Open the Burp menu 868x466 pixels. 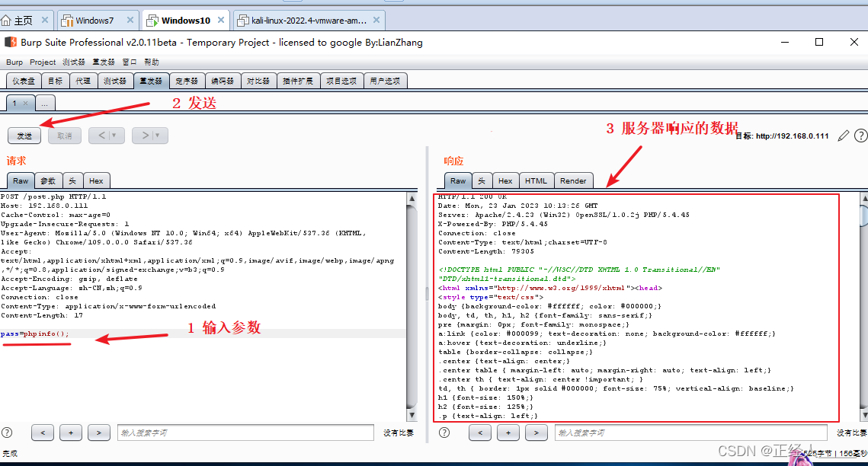[14, 62]
